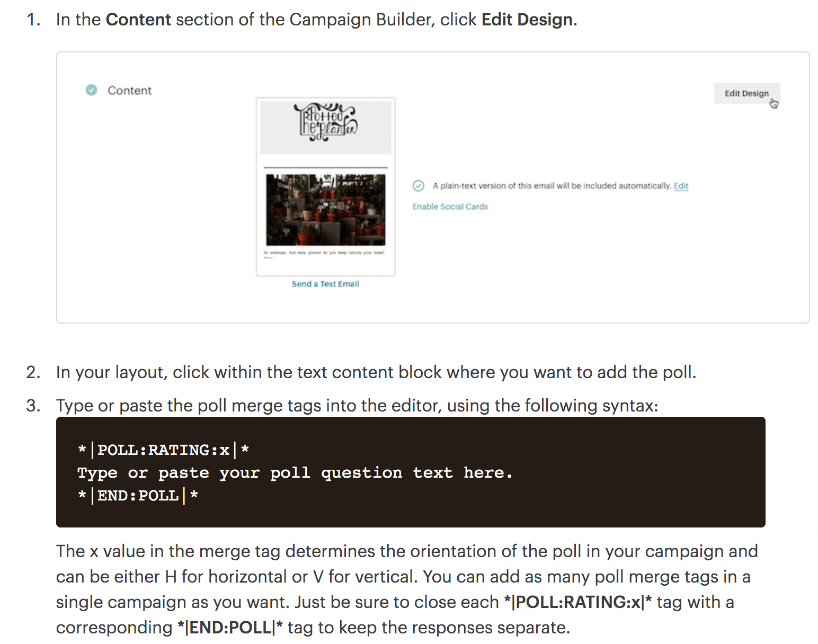Click the Edit link for plain-text version
The width and height of the screenshot is (818, 644).
(681, 186)
